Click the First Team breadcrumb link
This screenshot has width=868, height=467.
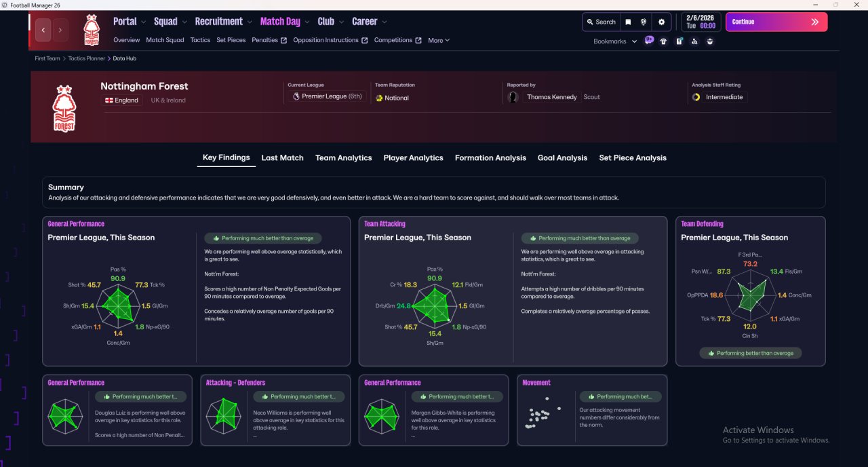point(47,58)
